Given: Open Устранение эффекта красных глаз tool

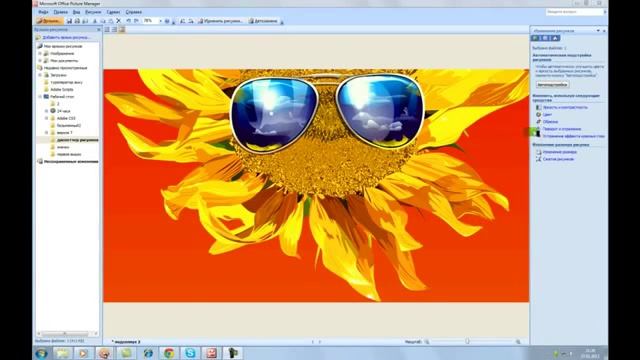Looking at the screenshot, I should 573,136.
